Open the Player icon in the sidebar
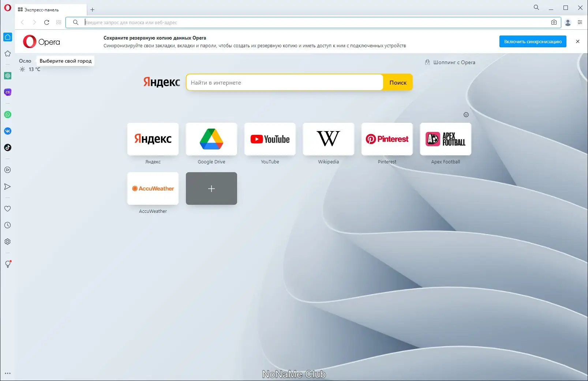The width and height of the screenshot is (588, 381). [8, 170]
